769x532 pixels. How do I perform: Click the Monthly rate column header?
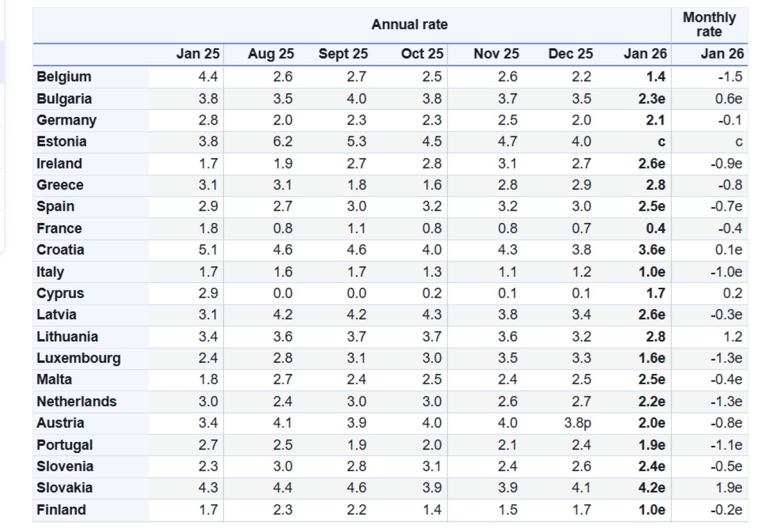tap(709, 25)
